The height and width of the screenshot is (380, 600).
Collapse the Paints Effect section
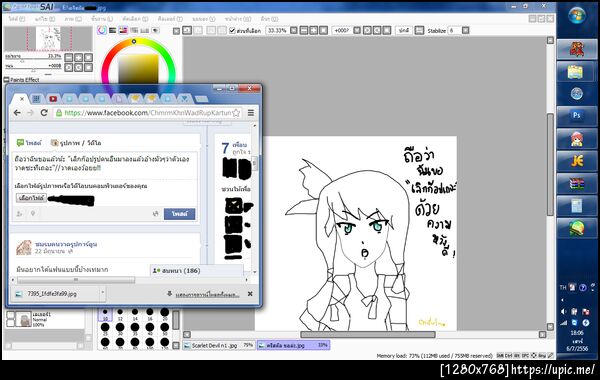7,80
